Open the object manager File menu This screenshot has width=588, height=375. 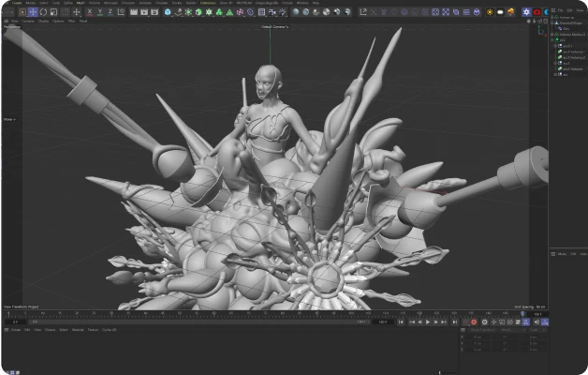pos(561,10)
